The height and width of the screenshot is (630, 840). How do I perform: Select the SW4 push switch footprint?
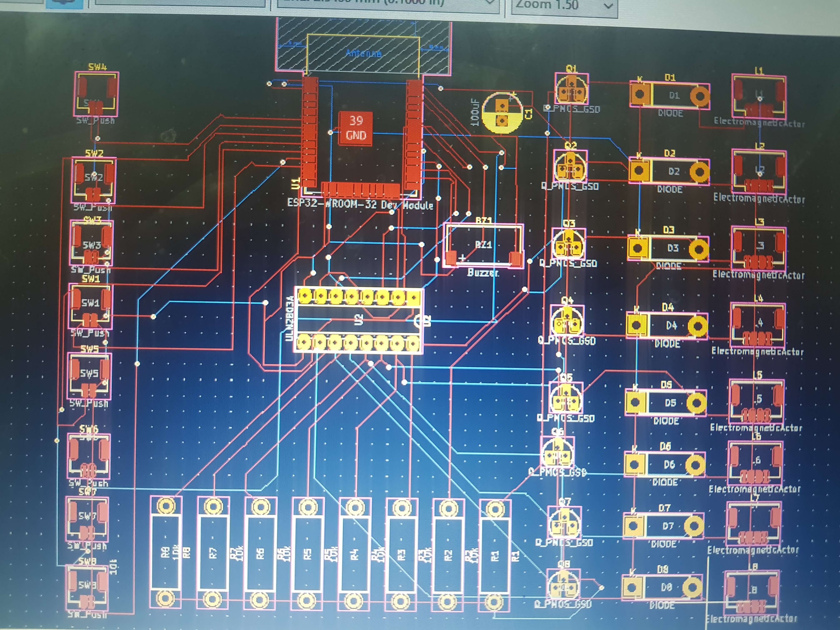(x=96, y=94)
